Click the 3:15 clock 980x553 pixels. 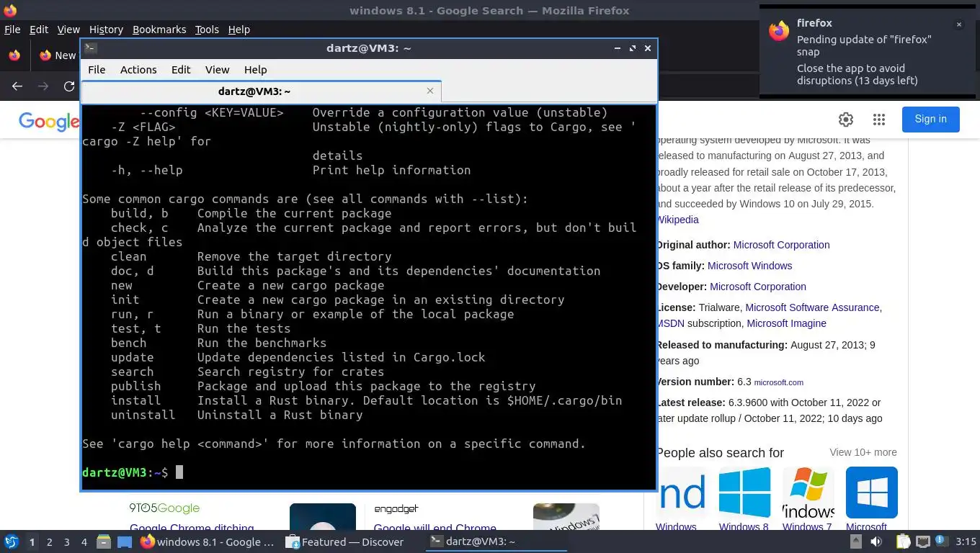(x=966, y=541)
